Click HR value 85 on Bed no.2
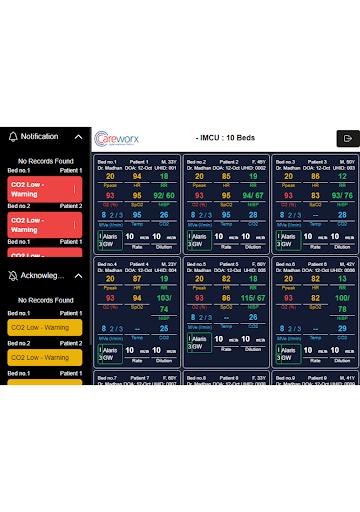 pos(226,176)
